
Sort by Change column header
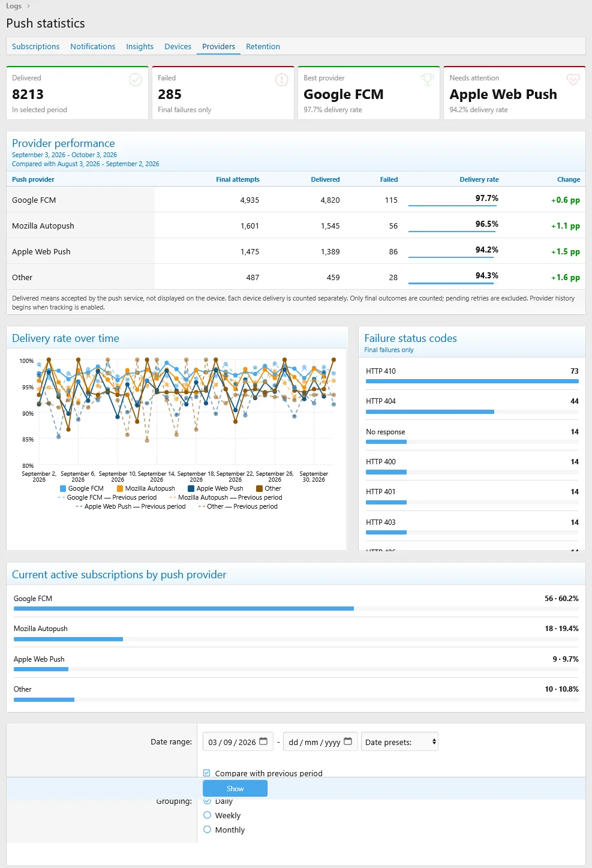point(569,179)
